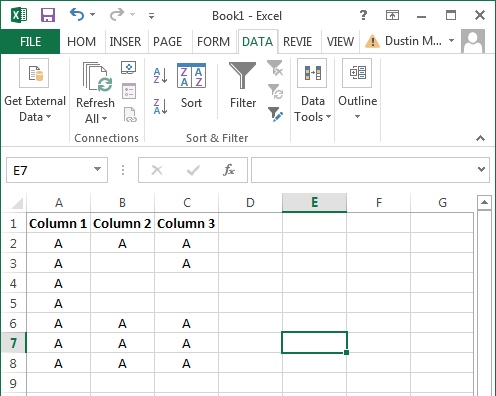Reapply the filter
496x396 pixels.
(x=275, y=91)
